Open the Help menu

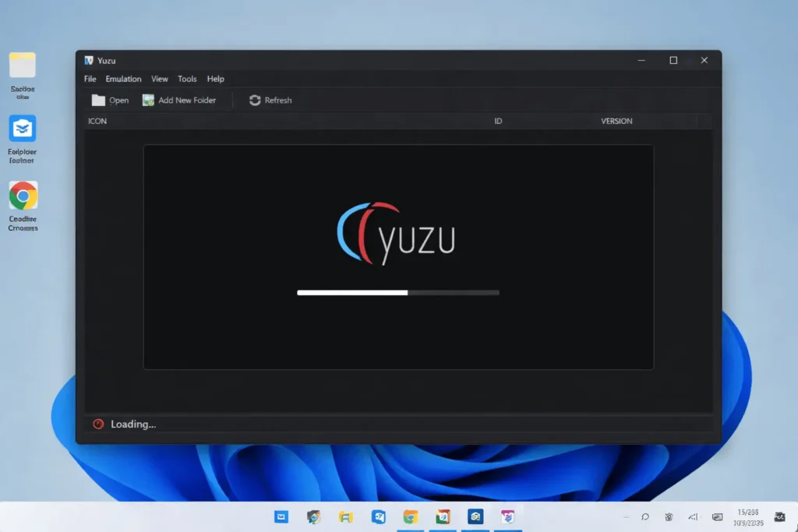(x=216, y=79)
